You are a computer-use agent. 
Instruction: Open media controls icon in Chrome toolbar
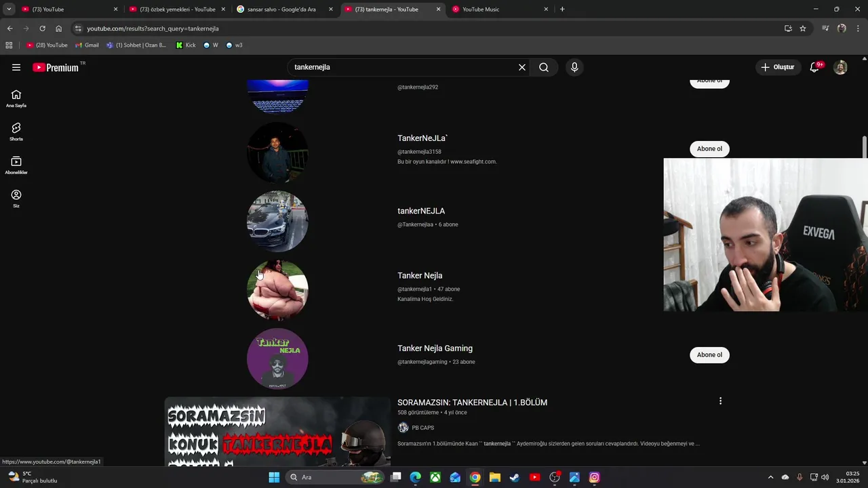[825, 28]
